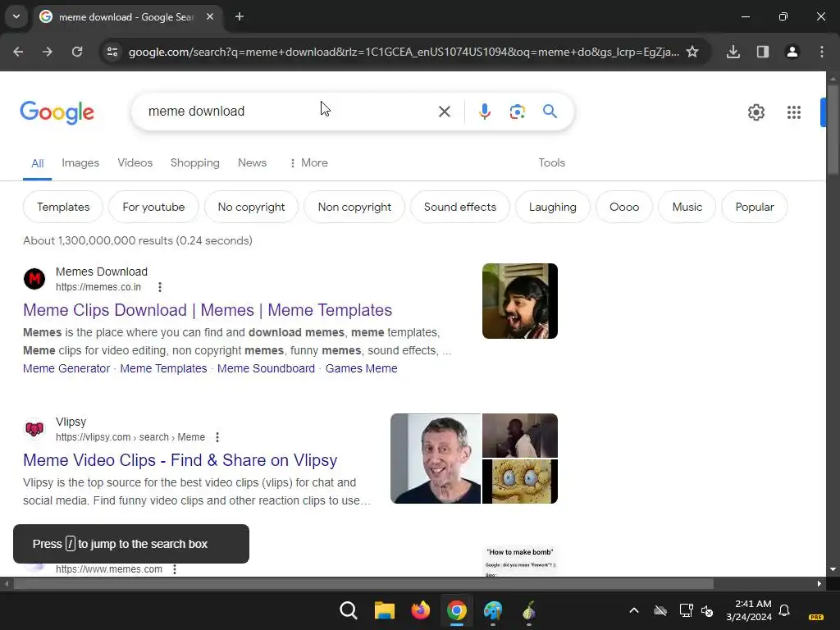Open Chrome profile icon
Screen dimensions: 840x630
[792, 52]
